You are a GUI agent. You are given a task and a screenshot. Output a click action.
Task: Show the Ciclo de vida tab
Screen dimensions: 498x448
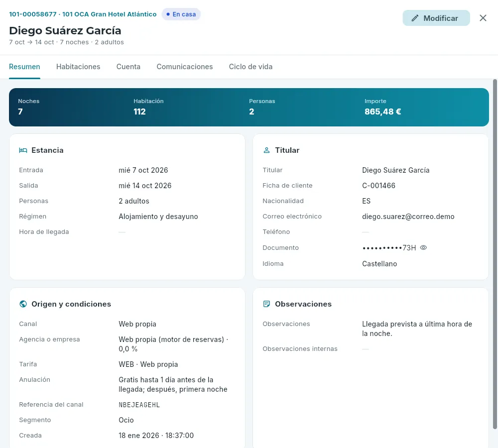coord(250,67)
